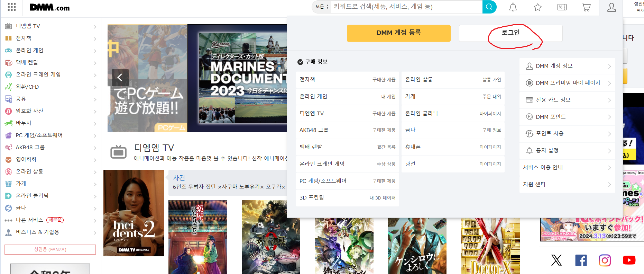Open 온라인 크레인 게임 수상 상품 link

tap(348, 164)
